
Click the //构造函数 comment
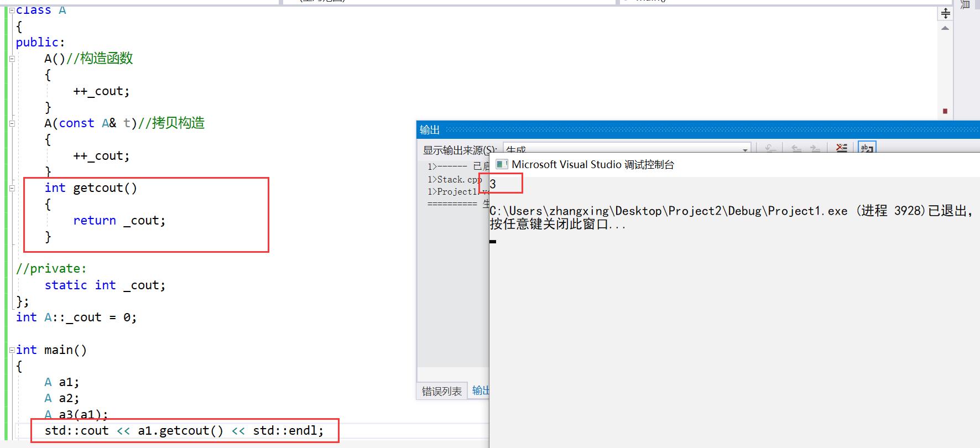coord(100,59)
